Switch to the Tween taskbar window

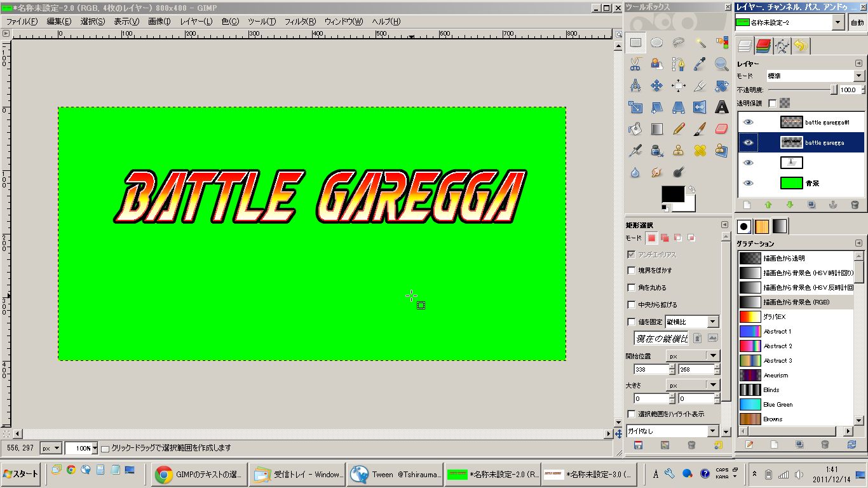(x=395, y=474)
